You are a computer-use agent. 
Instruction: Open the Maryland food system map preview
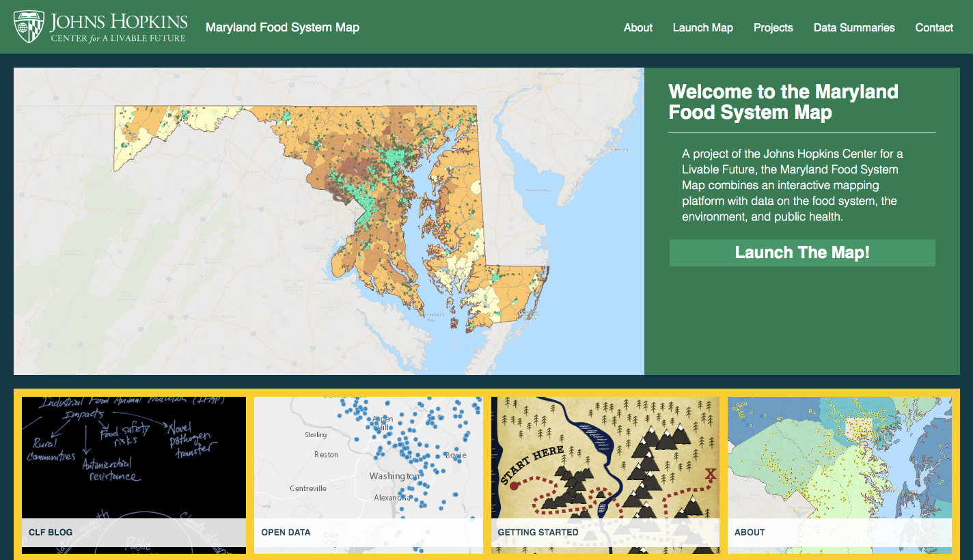[329, 221]
